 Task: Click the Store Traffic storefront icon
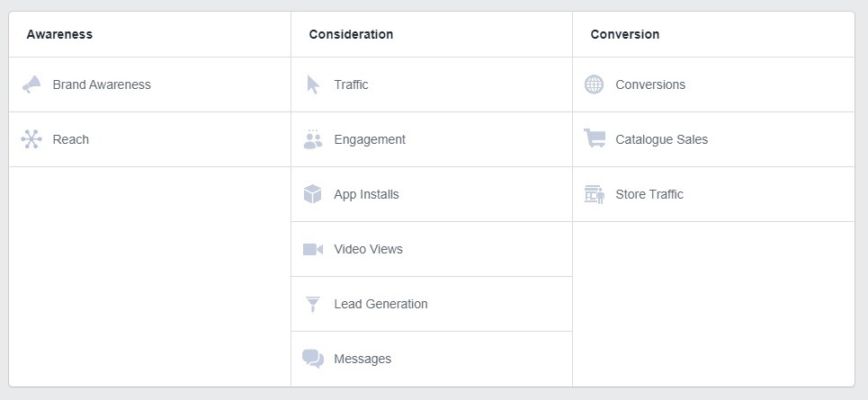pos(595,194)
